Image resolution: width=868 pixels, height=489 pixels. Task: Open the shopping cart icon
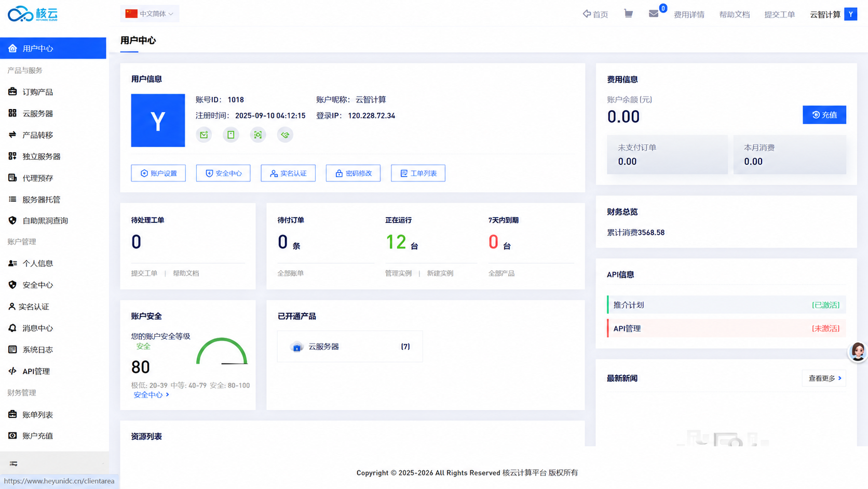click(x=628, y=14)
